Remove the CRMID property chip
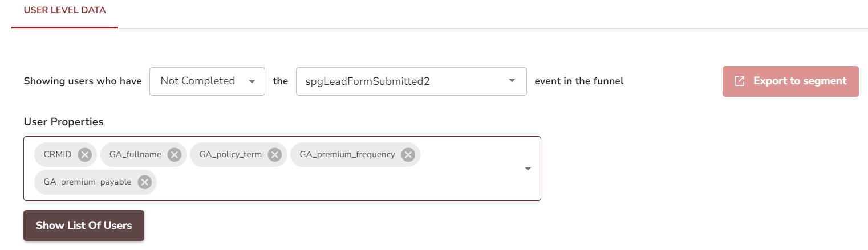The width and height of the screenshot is (868, 250). click(85, 155)
